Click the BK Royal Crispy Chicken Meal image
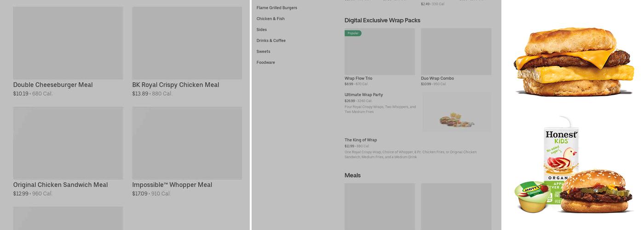The image size is (644, 230). 187,43
